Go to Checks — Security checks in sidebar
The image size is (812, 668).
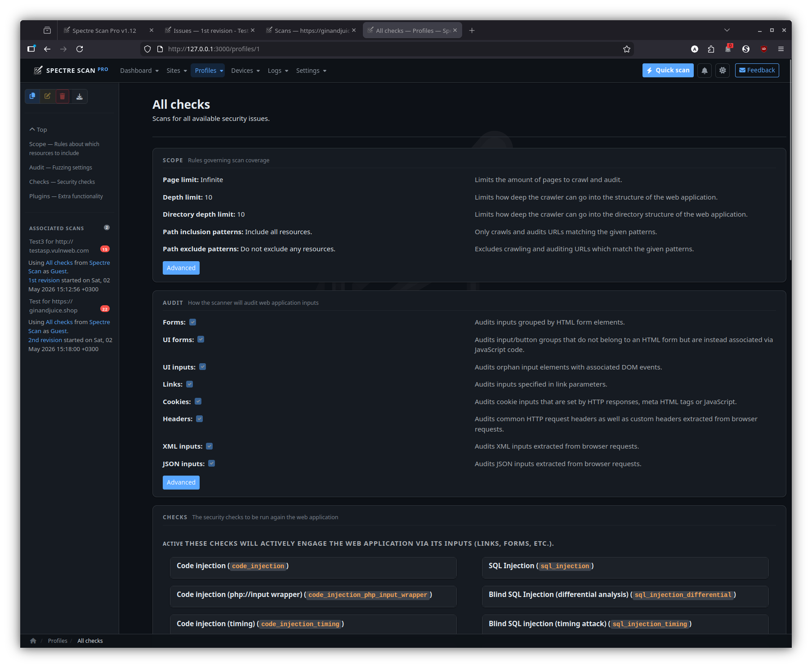point(62,182)
